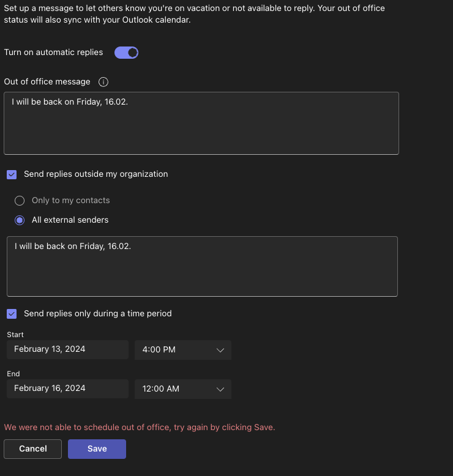Viewport: 453px width, 476px height.
Task: Open the Start time dropdown showing 4:00 PM
Action: (183, 350)
